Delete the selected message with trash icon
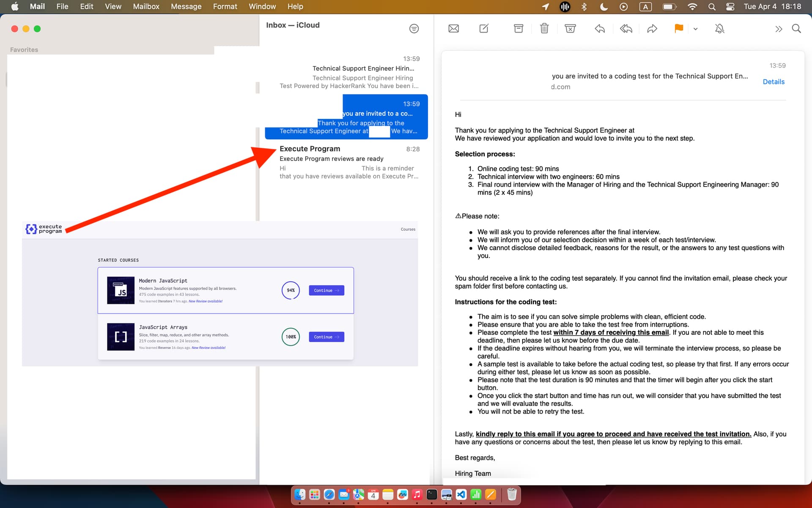 pyautogui.click(x=544, y=29)
